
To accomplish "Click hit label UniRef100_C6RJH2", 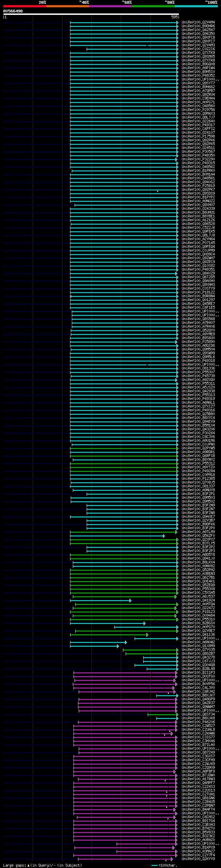I will pyautogui.click(x=198, y=692).
